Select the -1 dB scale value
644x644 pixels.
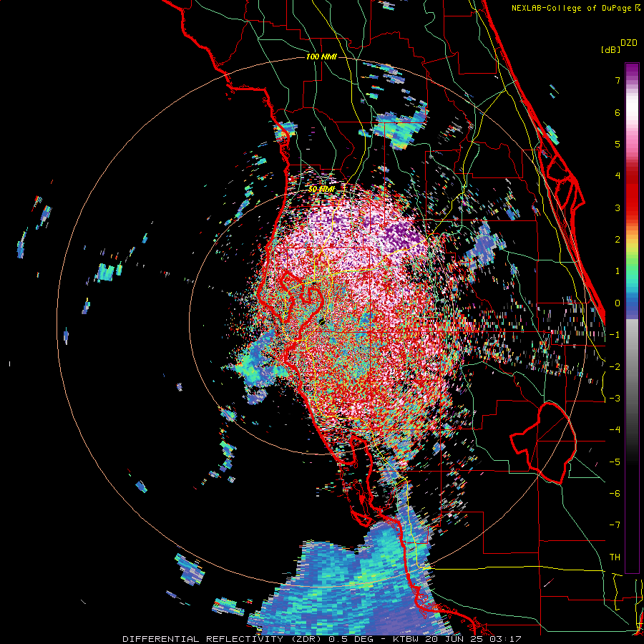point(615,335)
